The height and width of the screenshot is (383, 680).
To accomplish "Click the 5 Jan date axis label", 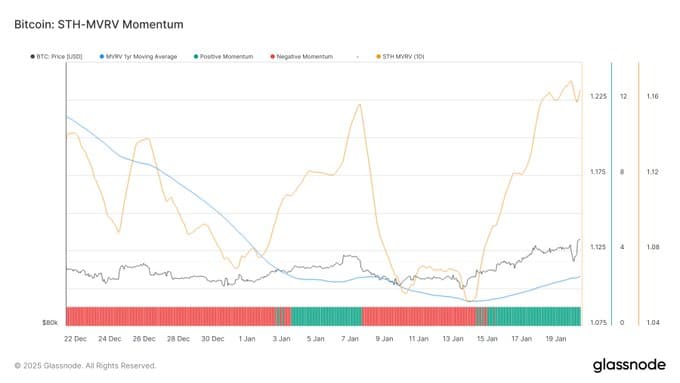I will click(316, 339).
